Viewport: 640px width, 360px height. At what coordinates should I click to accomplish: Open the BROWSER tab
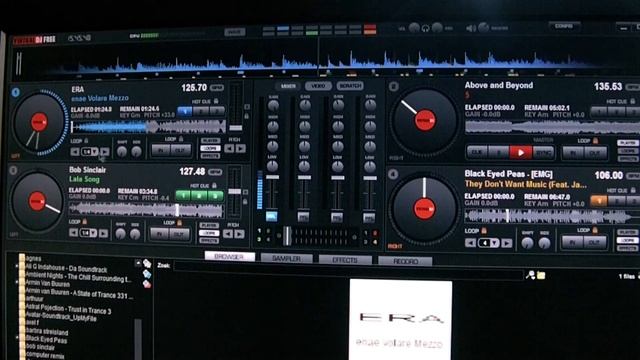tap(229, 257)
